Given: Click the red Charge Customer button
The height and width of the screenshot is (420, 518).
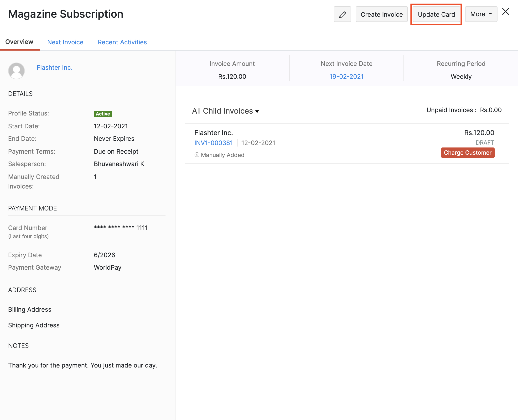Looking at the screenshot, I should click(x=467, y=153).
